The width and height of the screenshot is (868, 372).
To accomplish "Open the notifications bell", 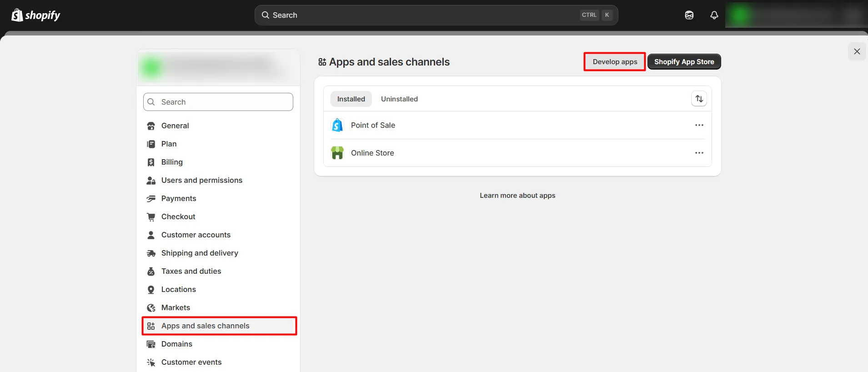I will point(714,15).
